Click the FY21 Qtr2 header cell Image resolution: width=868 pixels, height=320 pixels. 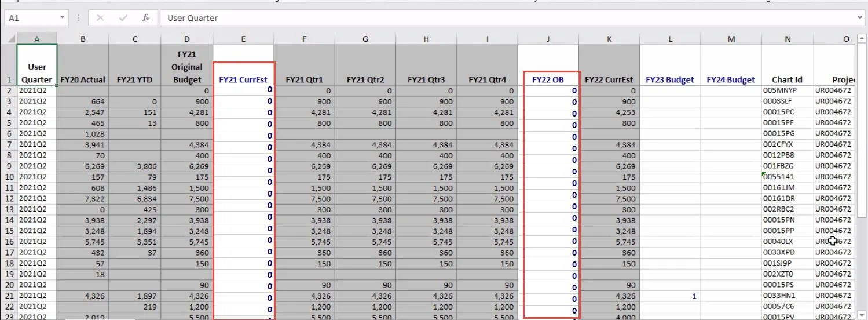(x=365, y=66)
